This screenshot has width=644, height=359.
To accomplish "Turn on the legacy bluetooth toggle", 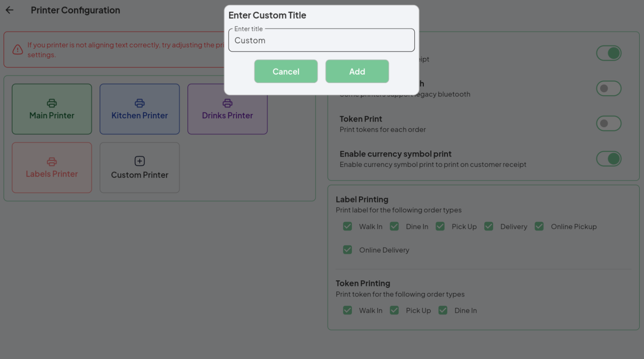I will click(609, 88).
